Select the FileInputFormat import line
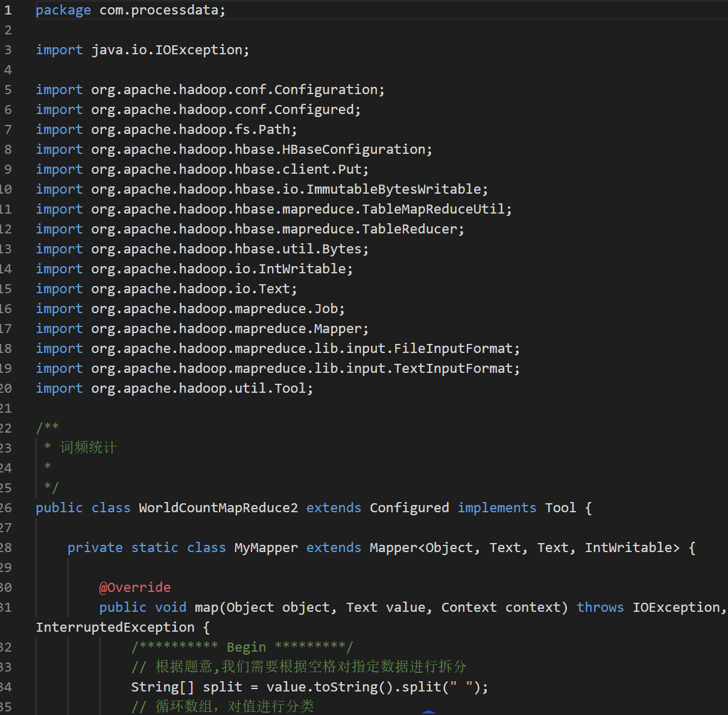728x715 pixels. (277, 349)
